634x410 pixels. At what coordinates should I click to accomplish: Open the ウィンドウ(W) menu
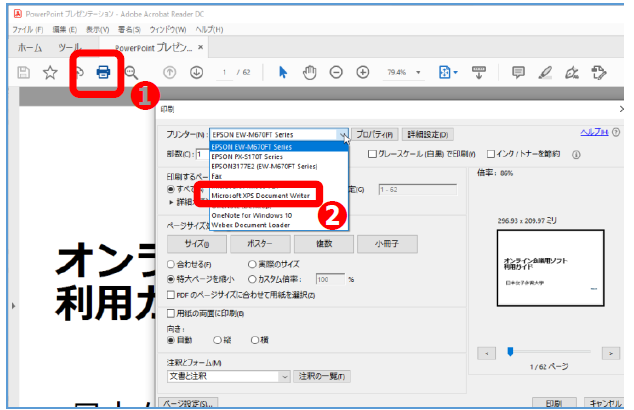click(168, 30)
